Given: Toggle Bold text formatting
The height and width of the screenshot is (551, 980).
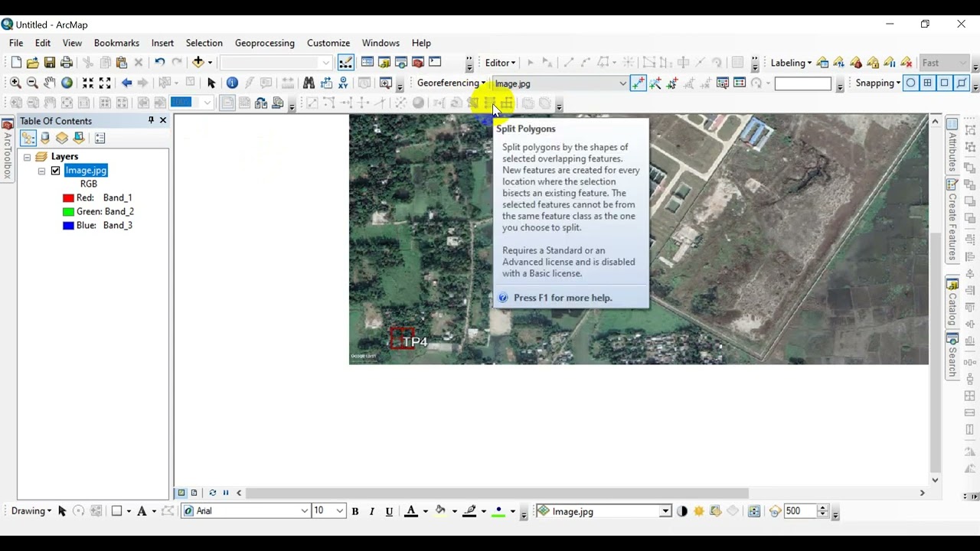Looking at the screenshot, I should (x=355, y=511).
